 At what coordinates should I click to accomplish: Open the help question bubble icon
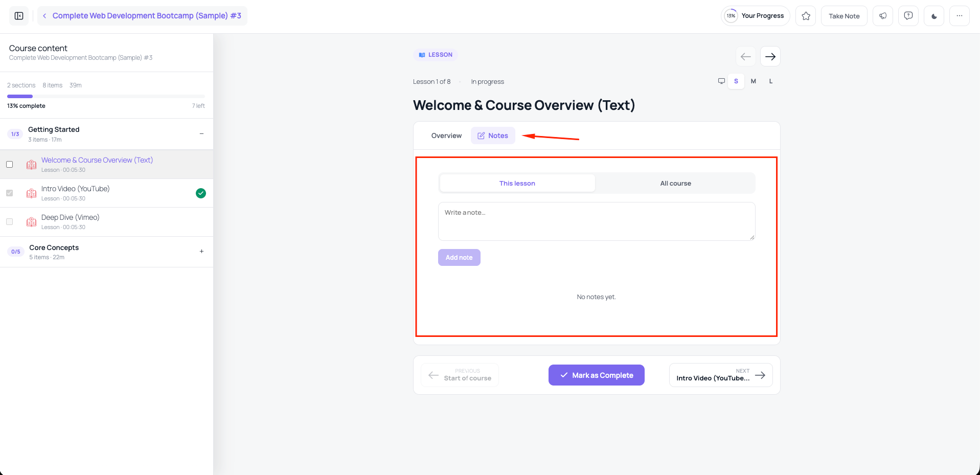coord(908,16)
